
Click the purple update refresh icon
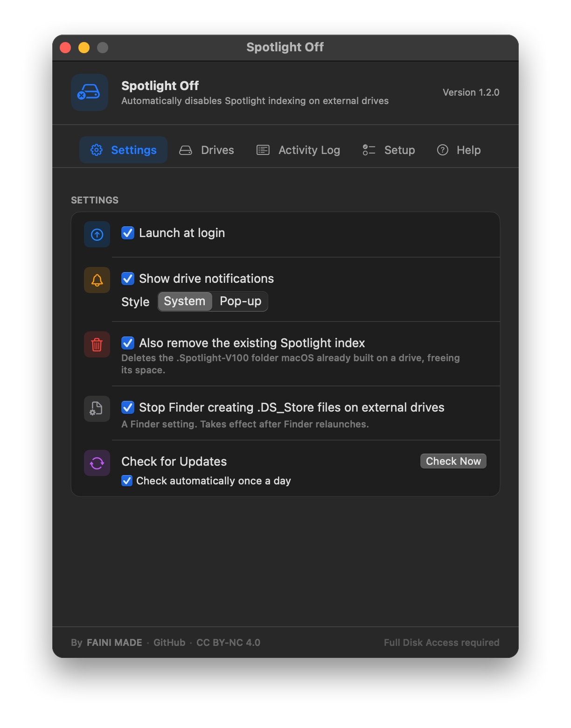(x=97, y=463)
